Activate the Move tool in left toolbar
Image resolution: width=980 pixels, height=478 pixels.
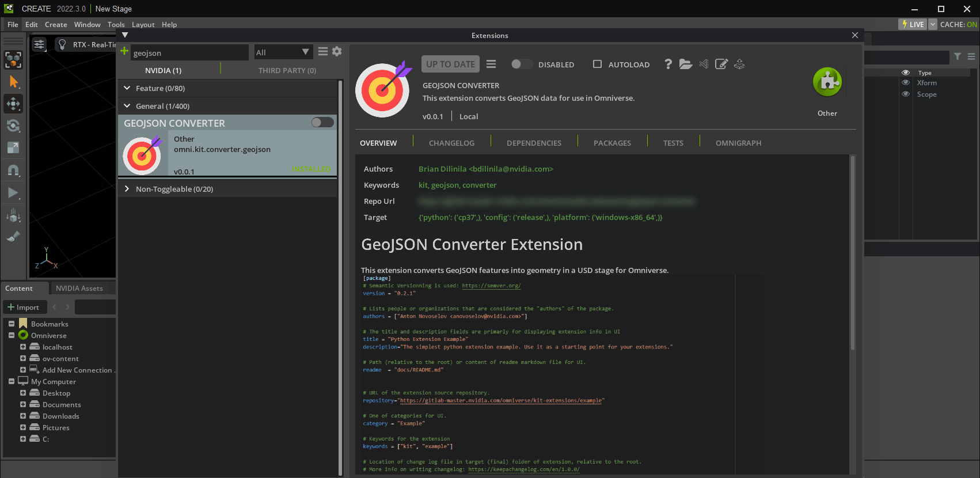pyautogui.click(x=13, y=104)
